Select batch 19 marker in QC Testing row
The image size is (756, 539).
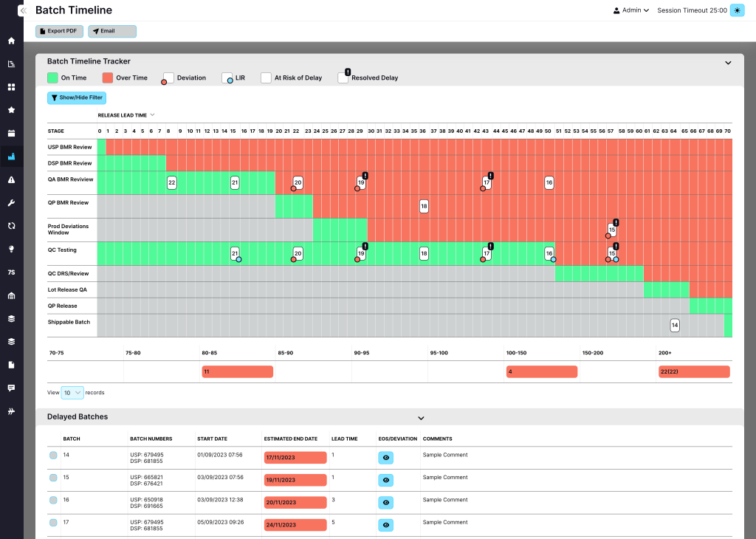[x=361, y=253]
